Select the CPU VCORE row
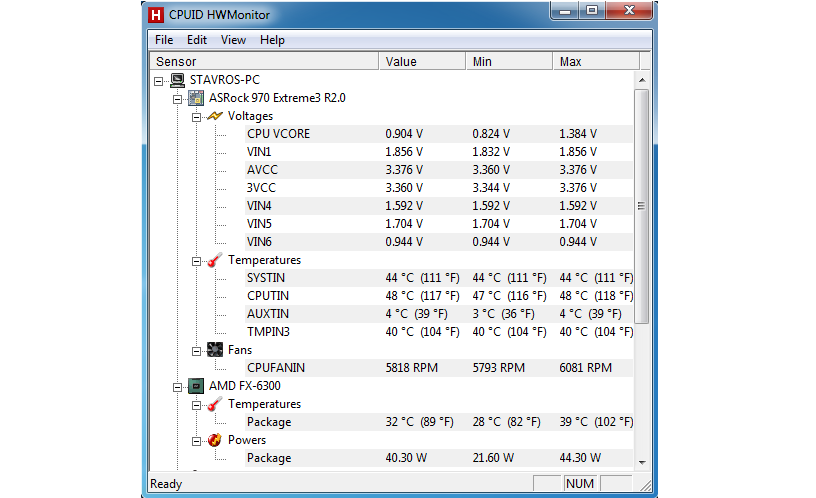The image size is (816, 498). pyautogui.click(x=439, y=134)
